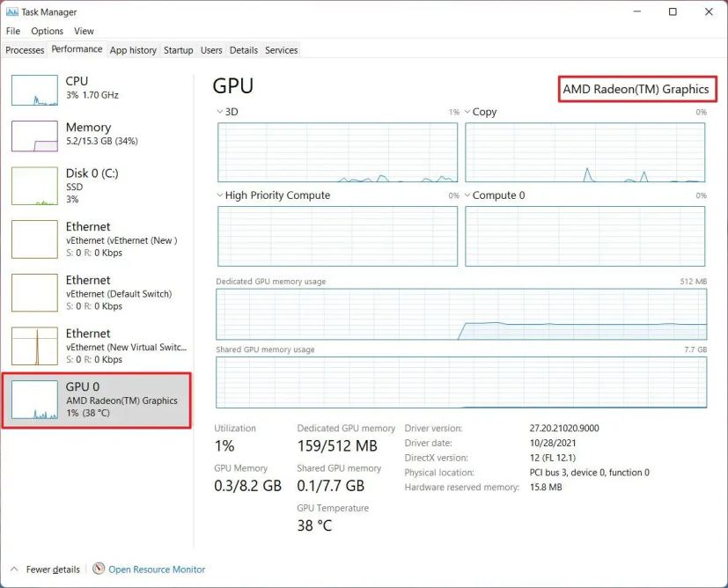
Task: Select the Disk 0 (C:) graph thumbnail
Action: 35,186
